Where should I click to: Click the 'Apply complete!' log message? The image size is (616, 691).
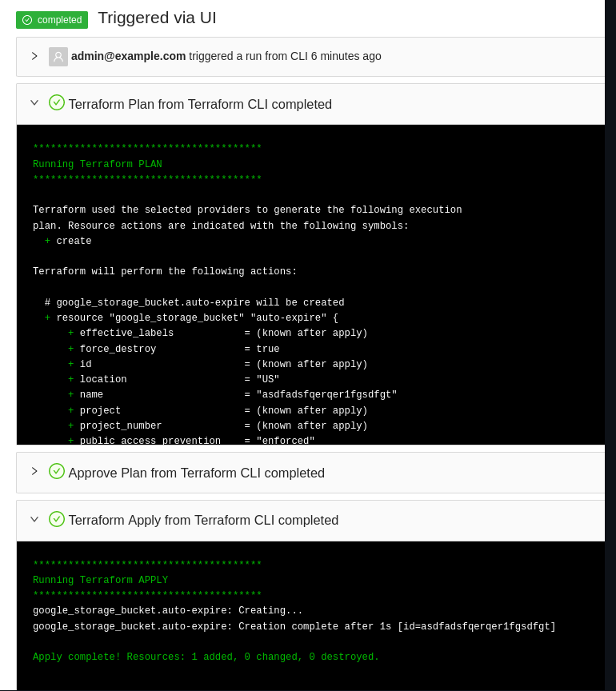(206, 657)
